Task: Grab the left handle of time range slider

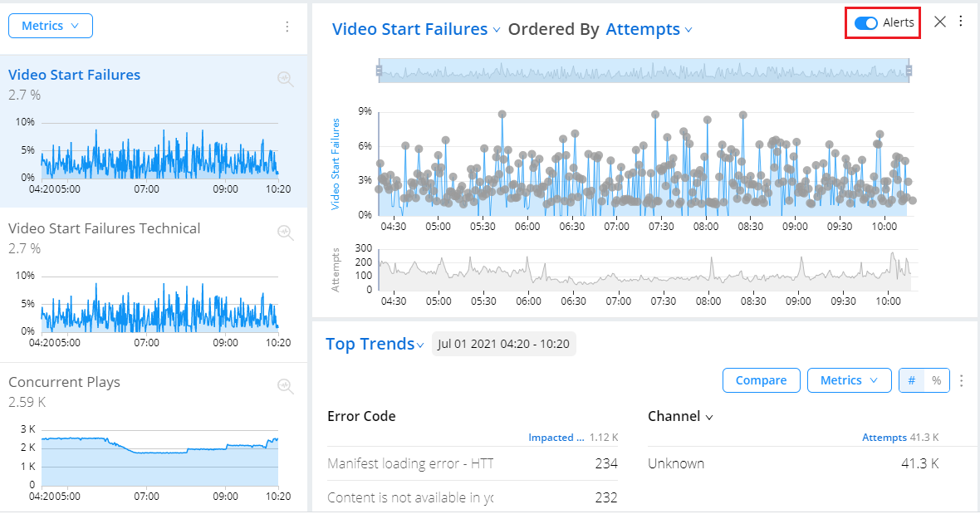Action: click(380, 71)
